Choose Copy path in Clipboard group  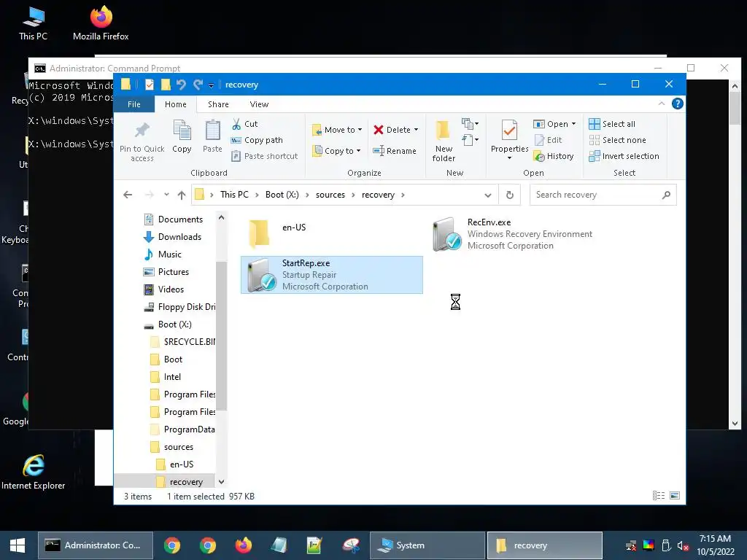click(x=257, y=140)
